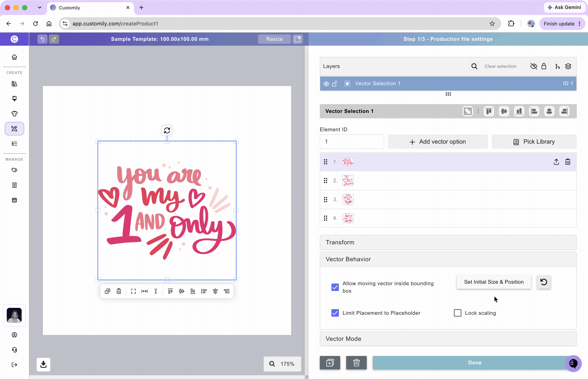Click the upload icon on vector option 1
The height and width of the screenshot is (379, 588).
556,162
